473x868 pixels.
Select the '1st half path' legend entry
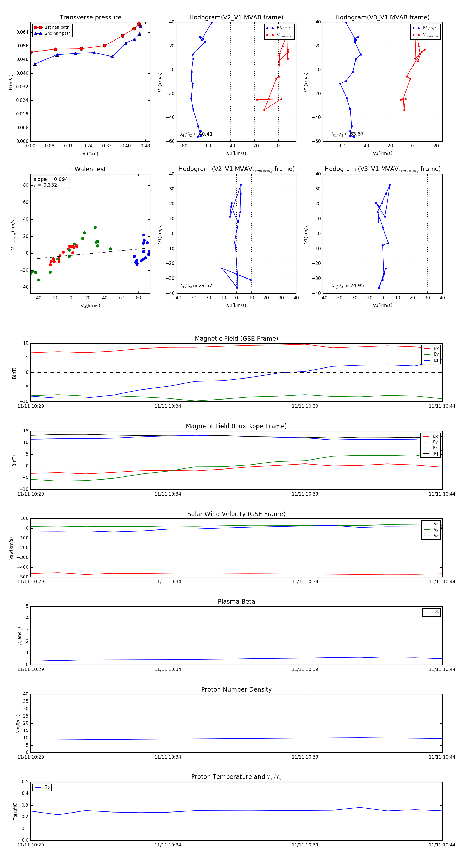click(52, 27)
